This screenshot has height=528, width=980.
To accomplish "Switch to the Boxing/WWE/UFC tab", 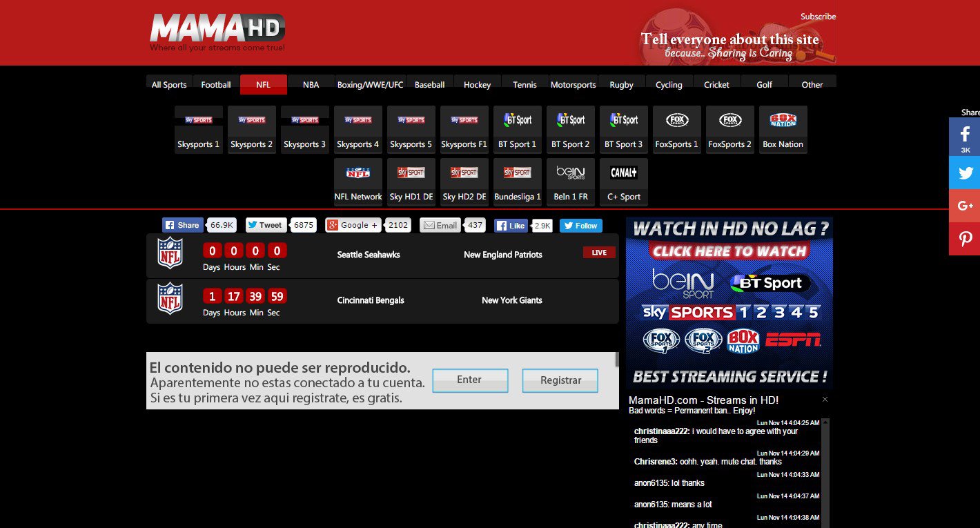I will pyautogui.click(x=370, y=84).
